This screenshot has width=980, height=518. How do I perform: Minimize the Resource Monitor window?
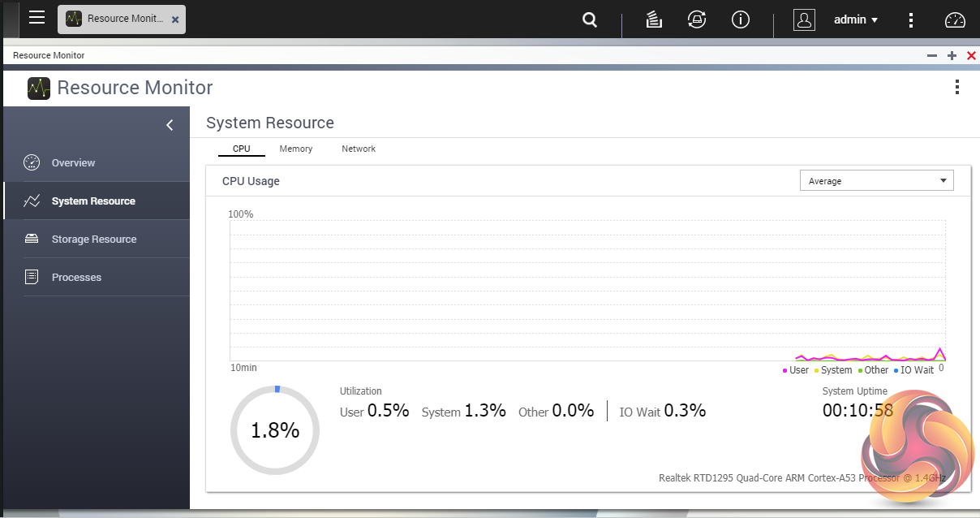pyautogui.click(x=932, y=55)
